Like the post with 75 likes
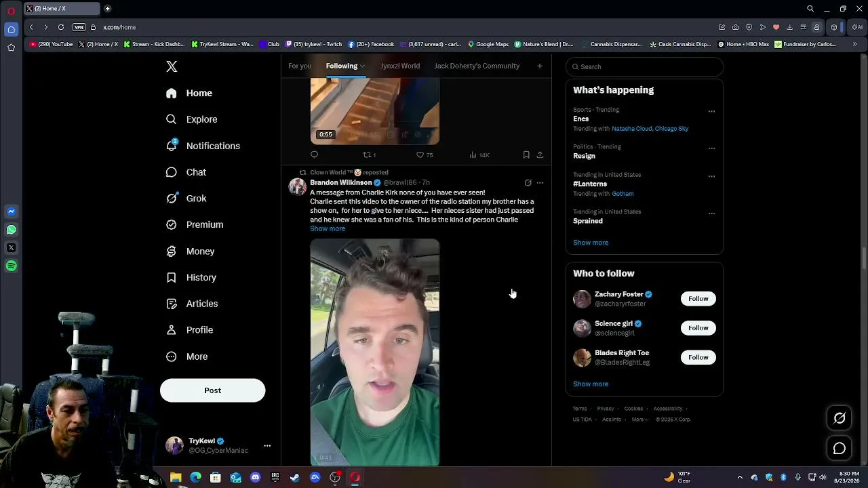868x488 pixels. [x=425, y=155]
